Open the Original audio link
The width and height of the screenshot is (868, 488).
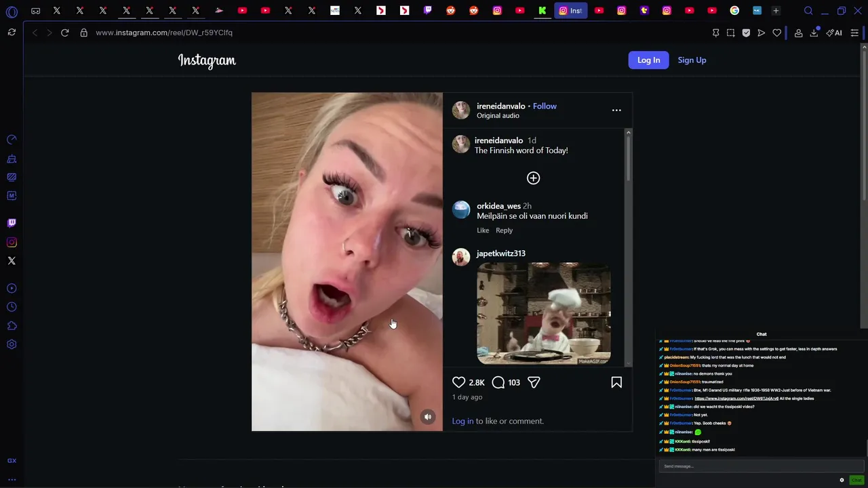[498, 115]
